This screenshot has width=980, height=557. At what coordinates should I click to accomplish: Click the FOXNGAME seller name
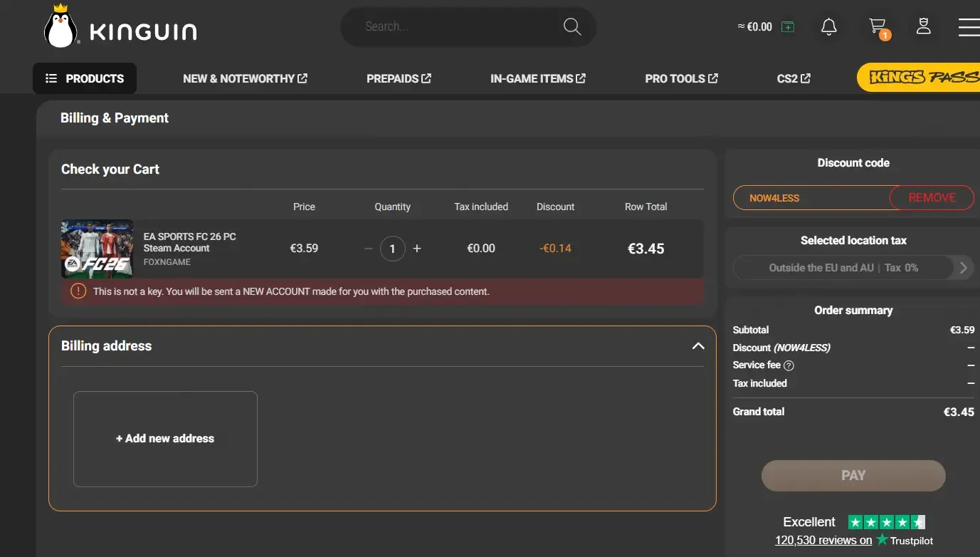[x=167, y=262]
